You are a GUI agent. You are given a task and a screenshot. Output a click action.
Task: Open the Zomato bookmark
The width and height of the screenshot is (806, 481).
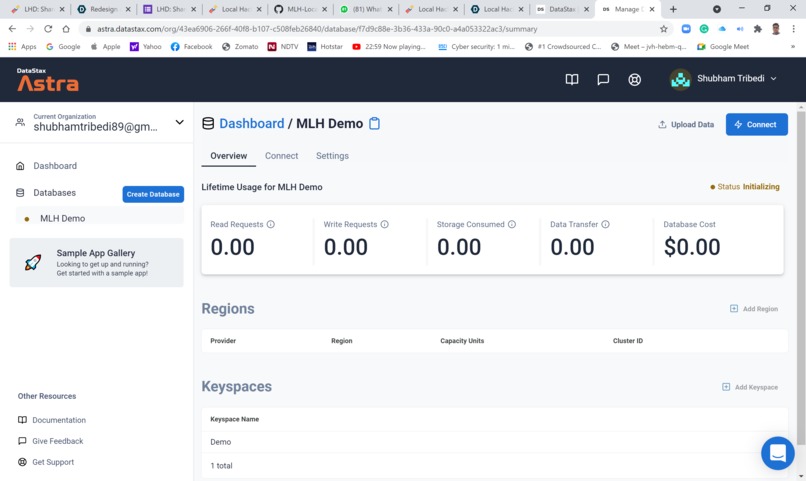(240, 46)
